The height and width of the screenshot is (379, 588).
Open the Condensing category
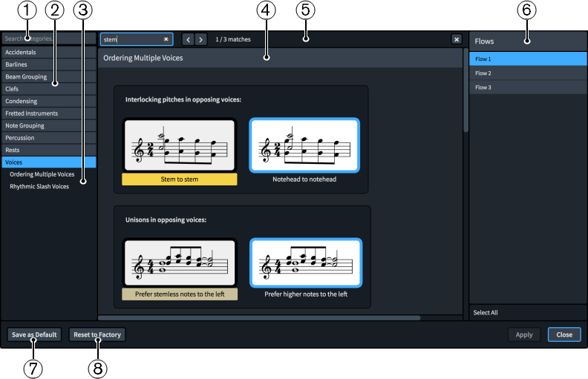point(49,101)
